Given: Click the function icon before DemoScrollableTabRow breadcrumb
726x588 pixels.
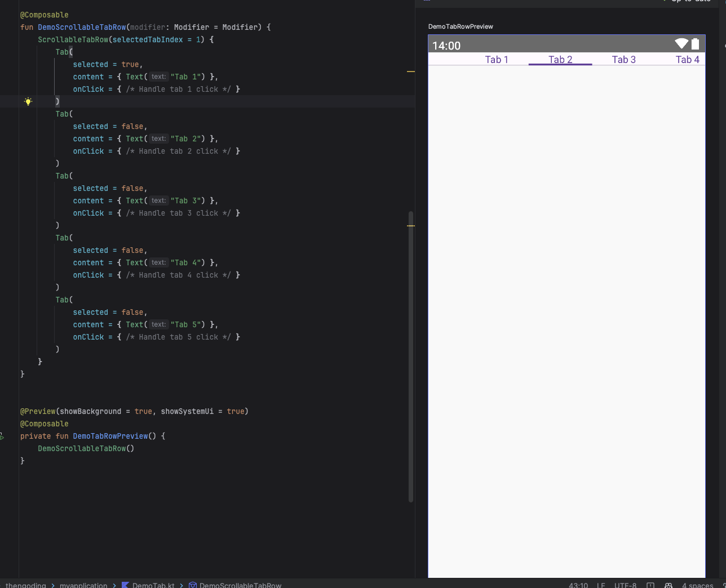Looking at the screenshot, I should point(193,585).
